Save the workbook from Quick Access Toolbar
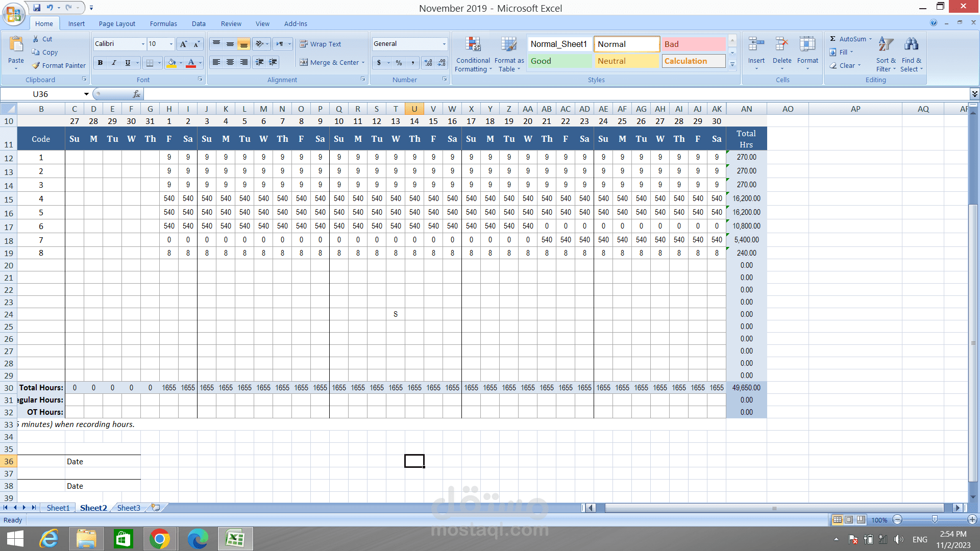Screen dimensions: 980x551 (x=37, y=8)
